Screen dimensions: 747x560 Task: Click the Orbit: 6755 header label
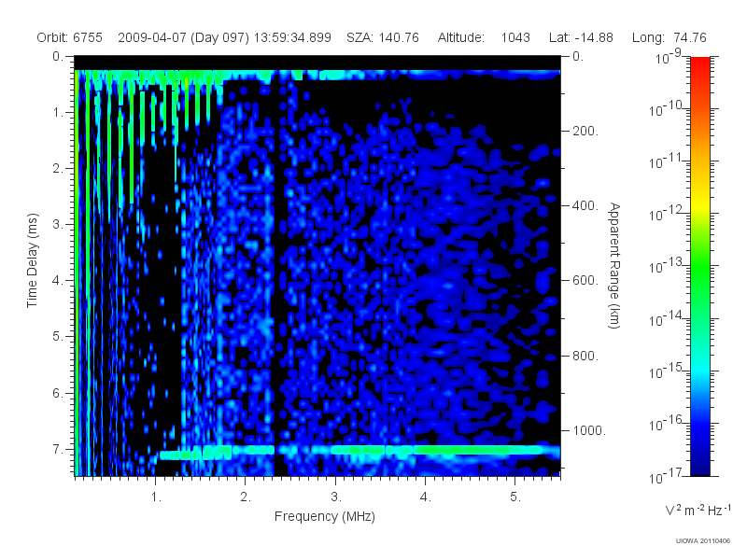(69, 37)
